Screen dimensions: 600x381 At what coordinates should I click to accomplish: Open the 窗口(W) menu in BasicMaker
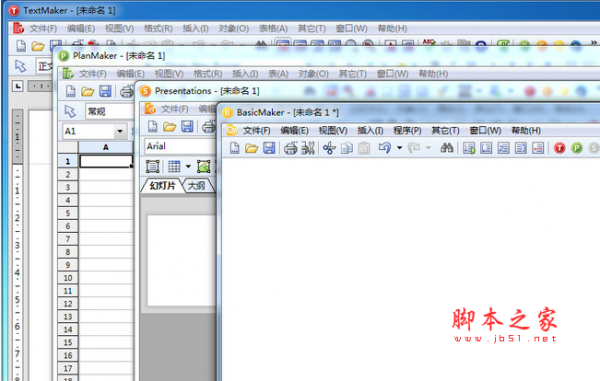pyautogui.click(x=485, y=130)
